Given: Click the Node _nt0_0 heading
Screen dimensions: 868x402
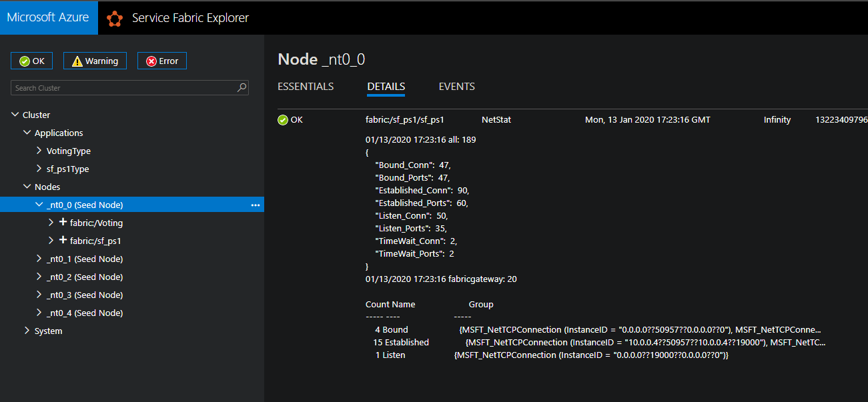Looking at the screenshot, I should tap(322, 59).
